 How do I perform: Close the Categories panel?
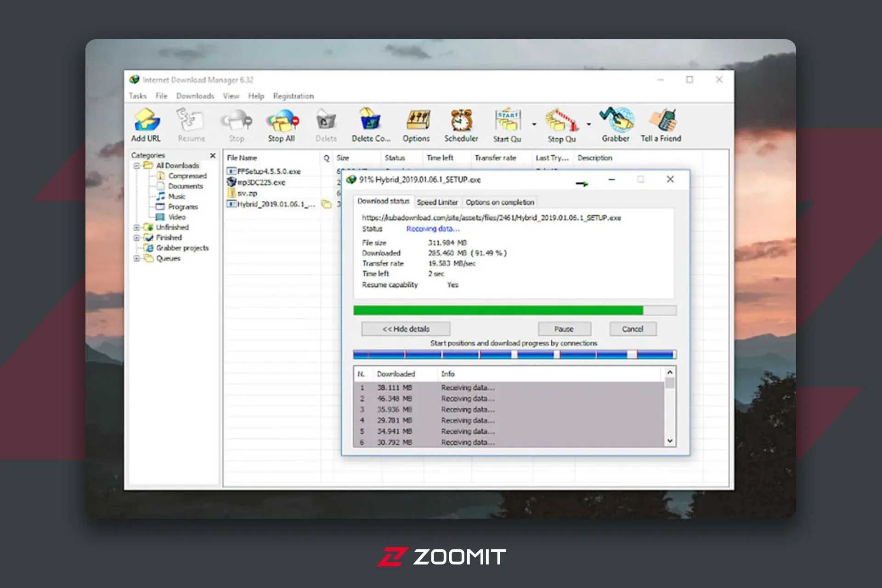[213, 155]
